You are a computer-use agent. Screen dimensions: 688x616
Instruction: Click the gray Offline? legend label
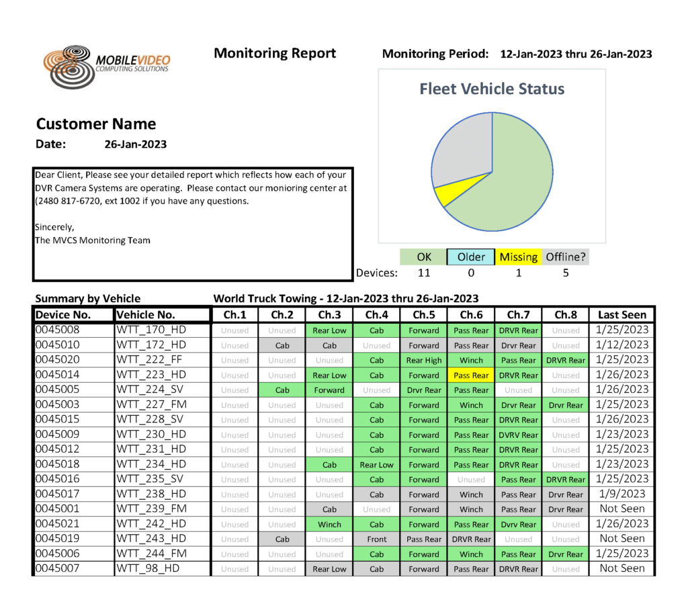(566, 257)
